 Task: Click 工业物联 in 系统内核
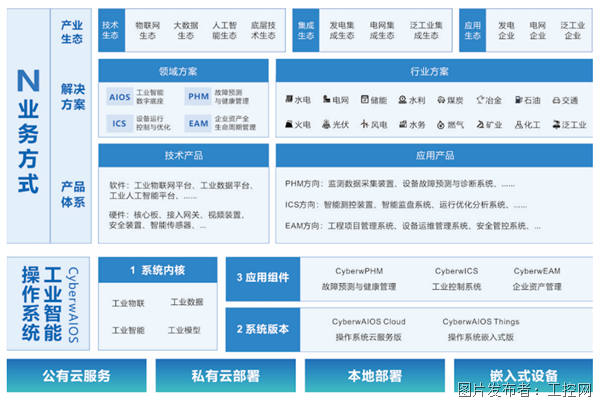(128, 303)
